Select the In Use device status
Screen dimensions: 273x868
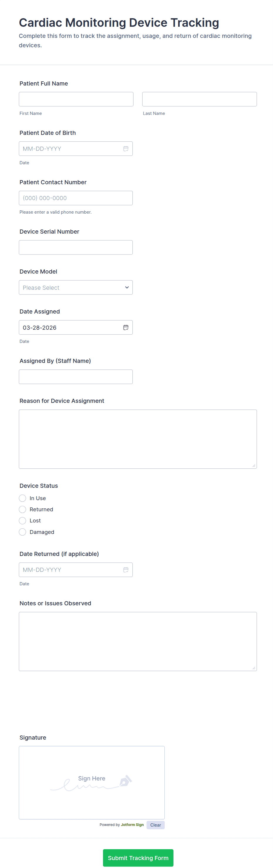23,498
